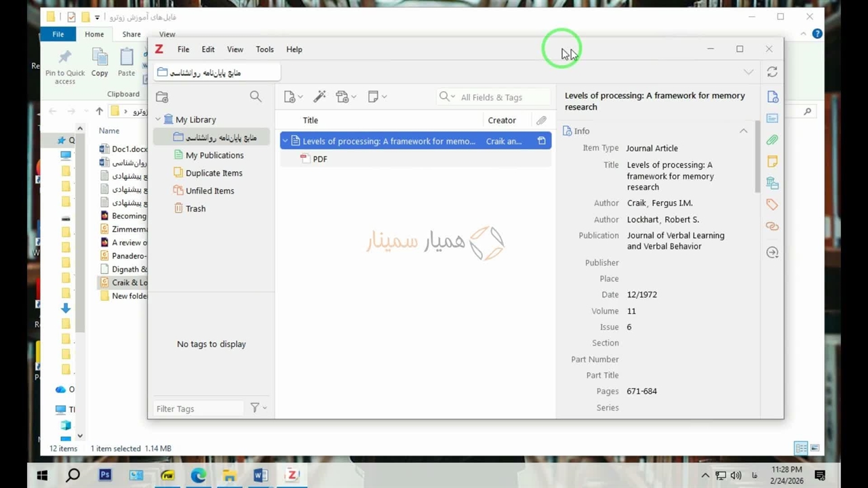Open the Zotero Tools menu
This screenshot has width=868, height=488.
coord(264,49)
